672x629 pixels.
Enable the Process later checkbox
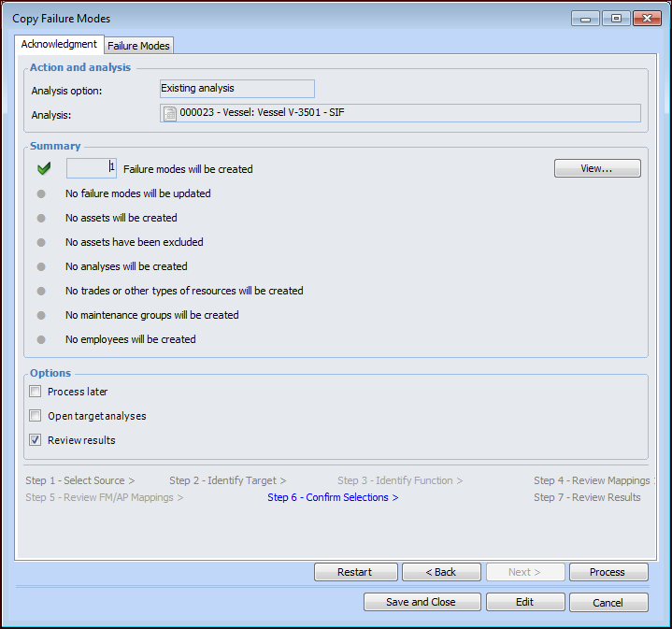pos(36,392)
